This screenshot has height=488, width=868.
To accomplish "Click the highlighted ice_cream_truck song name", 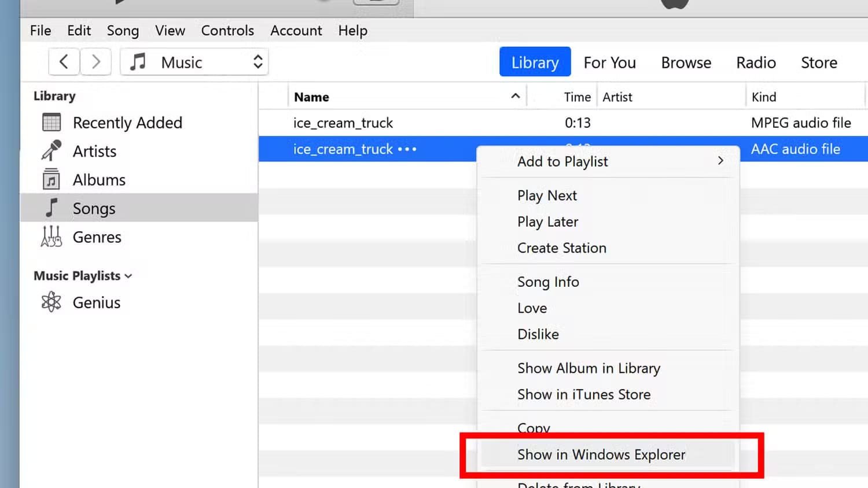I will (x=343, y=149).
